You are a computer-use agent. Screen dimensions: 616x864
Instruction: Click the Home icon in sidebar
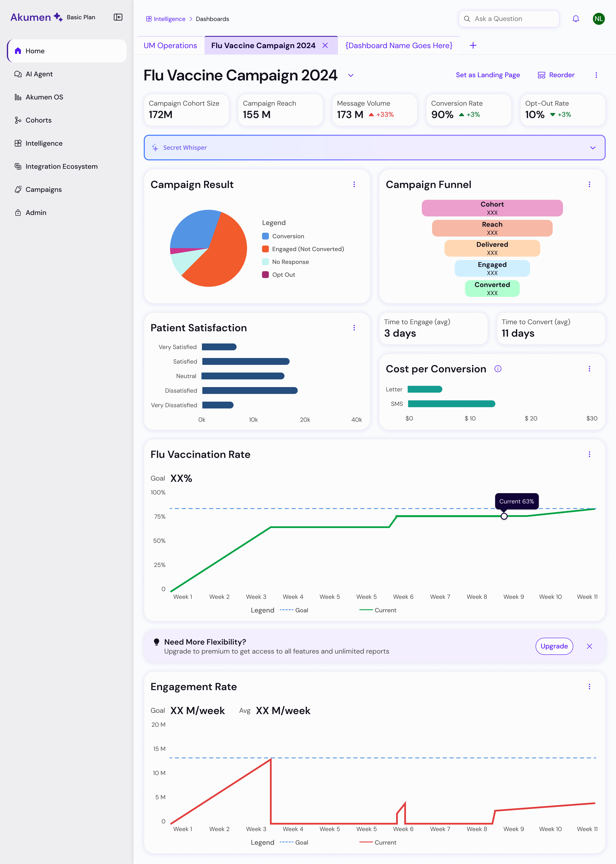(x=18, y=51)
